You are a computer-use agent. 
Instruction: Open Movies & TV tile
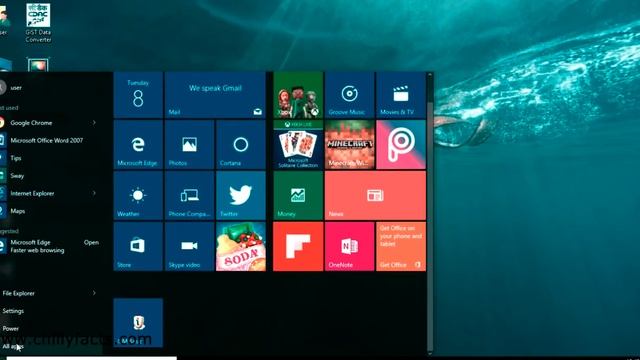(x=401, y=95)
